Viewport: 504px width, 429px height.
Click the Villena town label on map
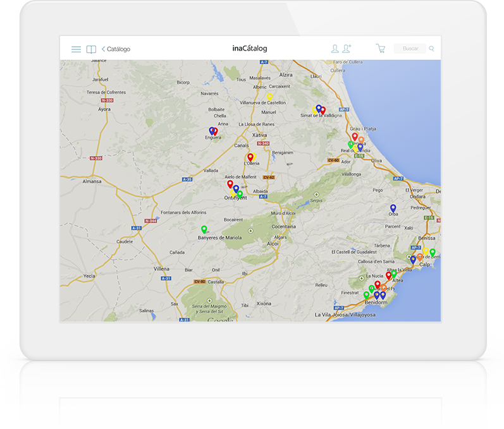(161, 269)
